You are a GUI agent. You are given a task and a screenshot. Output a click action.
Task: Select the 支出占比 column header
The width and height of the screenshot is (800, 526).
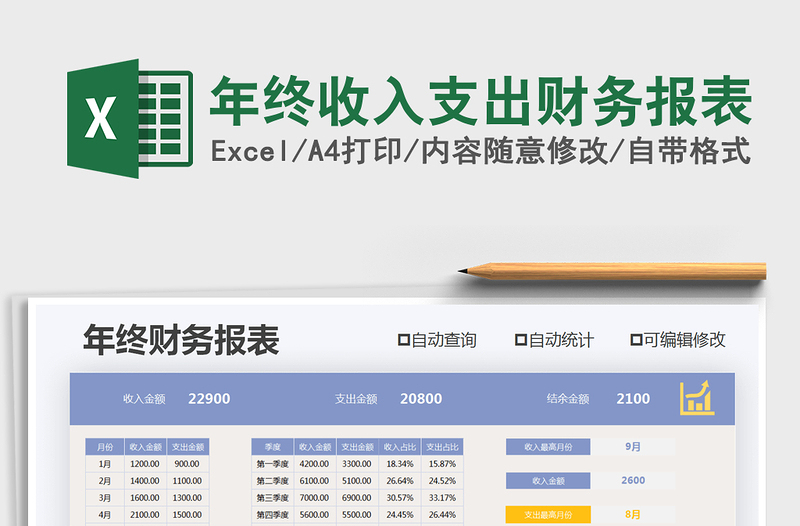pos(442,447)
